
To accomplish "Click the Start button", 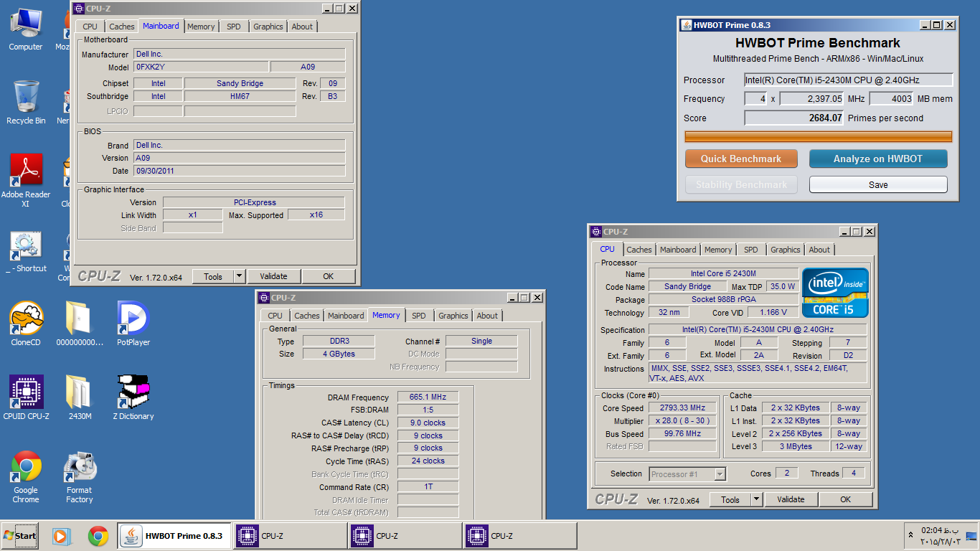I will [x=20, y=536].
